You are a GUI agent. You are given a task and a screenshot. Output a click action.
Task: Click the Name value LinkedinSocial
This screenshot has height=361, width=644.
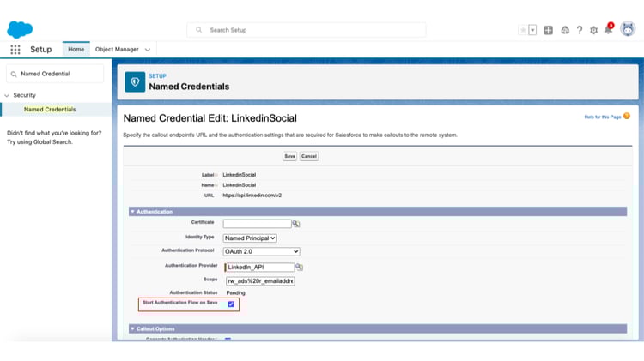[x=239, y=185]
